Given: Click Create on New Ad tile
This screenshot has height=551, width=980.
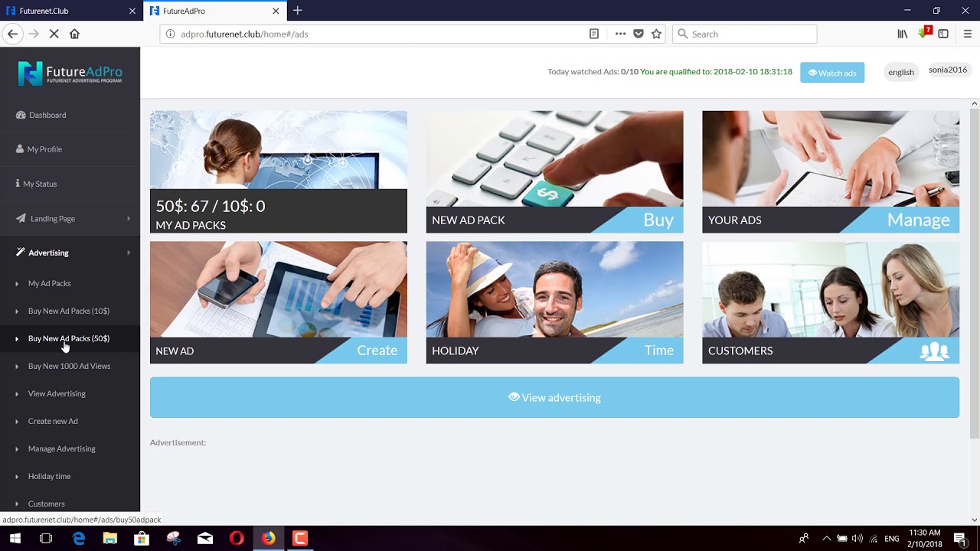Looking at the screenshot, I should pos(377,350).
